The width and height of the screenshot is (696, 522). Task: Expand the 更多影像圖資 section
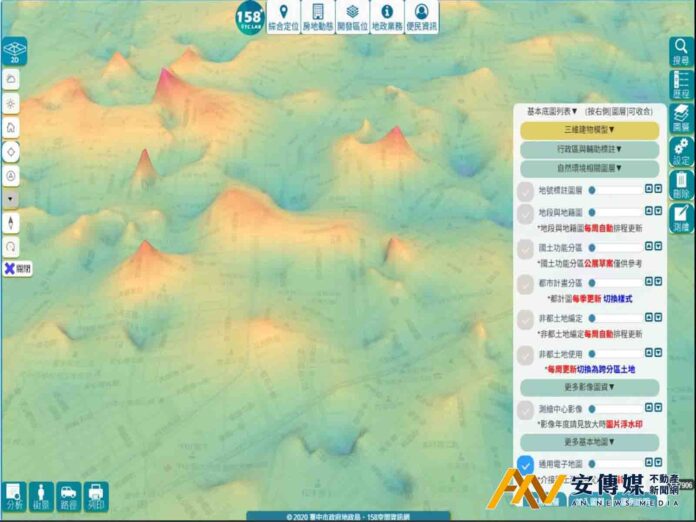pos(589,387)
